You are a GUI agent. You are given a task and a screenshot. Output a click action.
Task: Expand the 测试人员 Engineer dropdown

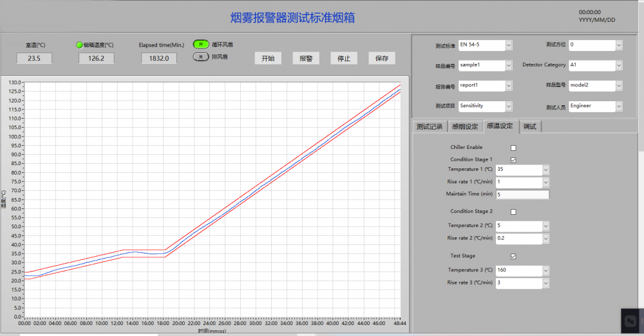pyautogui.click(x=619, y=106)
